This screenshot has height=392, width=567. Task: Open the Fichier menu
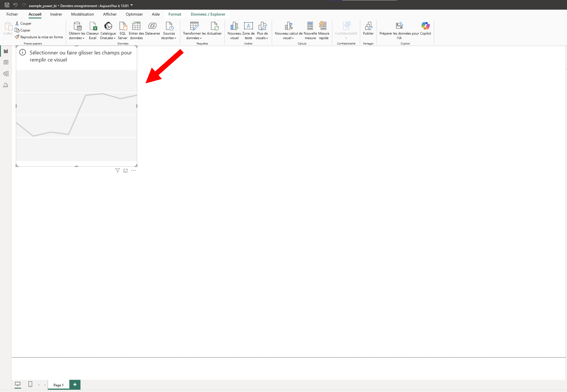(12, 14)
